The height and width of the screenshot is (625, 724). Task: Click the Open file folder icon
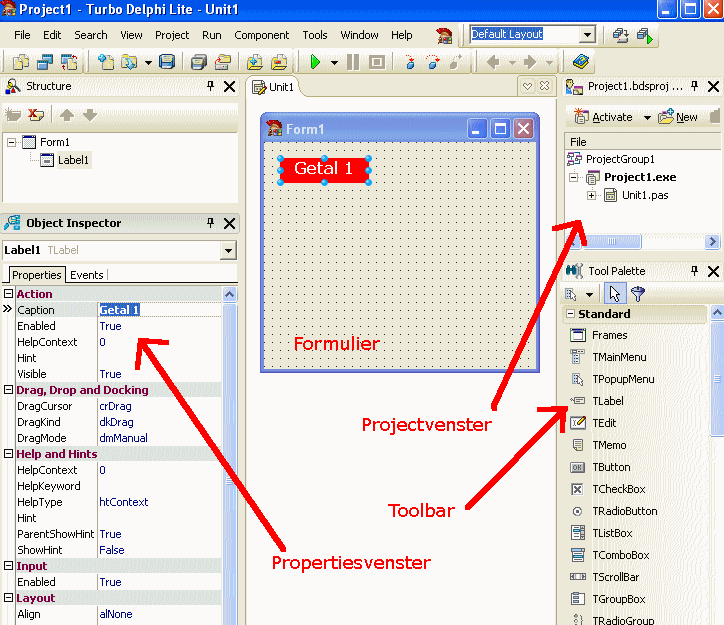tap(129, 62)
